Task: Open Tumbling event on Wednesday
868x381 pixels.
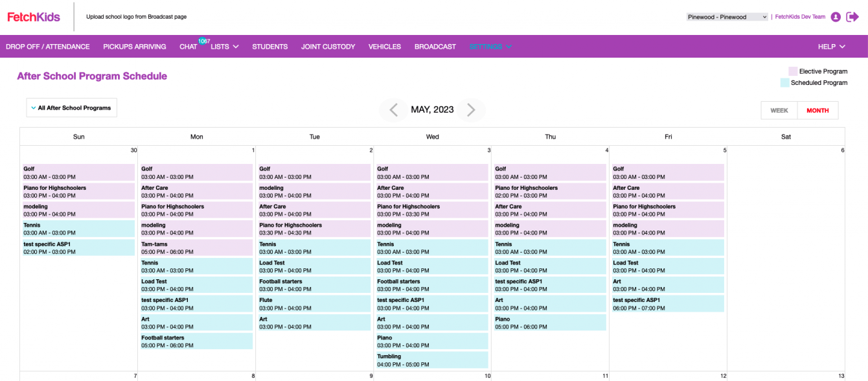Action: tap(432, 360)
